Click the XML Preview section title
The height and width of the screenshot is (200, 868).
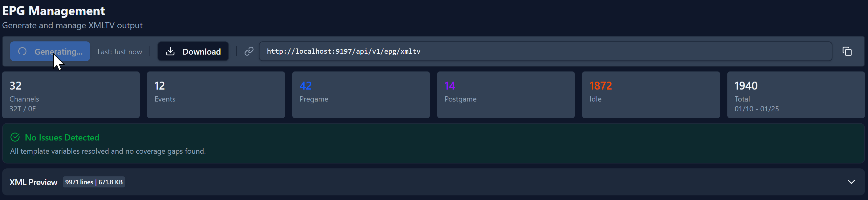point(33,182)
